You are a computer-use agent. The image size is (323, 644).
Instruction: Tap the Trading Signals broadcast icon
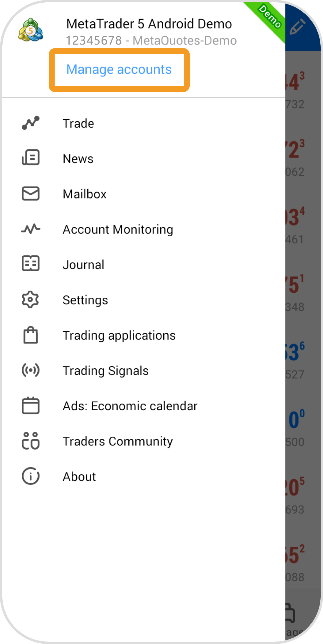[x=31, y=370]
